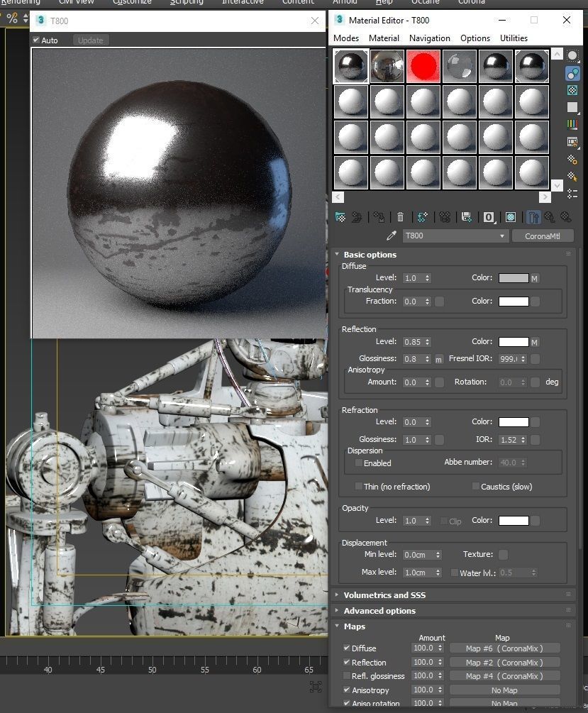Click Put to Library disk icon
Screen dimensions: 588x713
coord(467,217)
